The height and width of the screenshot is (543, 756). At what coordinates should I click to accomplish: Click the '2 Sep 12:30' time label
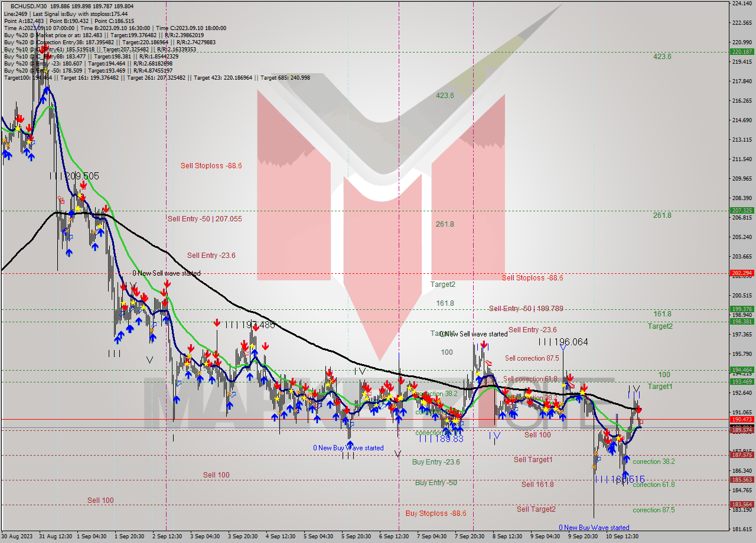(x=167, y=537)
